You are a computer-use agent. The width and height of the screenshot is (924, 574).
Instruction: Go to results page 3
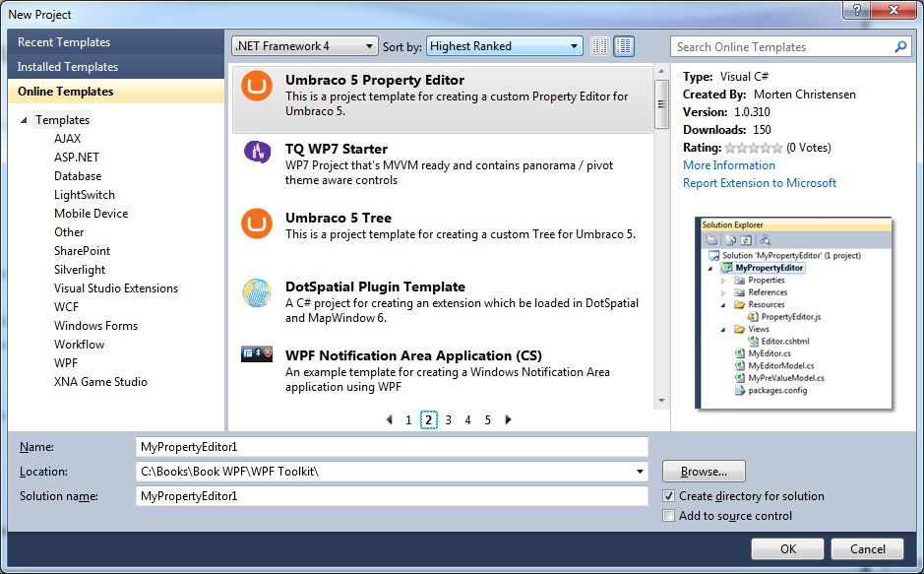[448, 419]
